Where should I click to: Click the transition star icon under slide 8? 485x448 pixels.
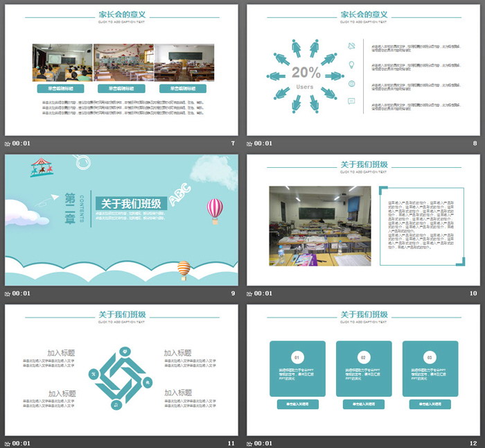pos(249,144)
